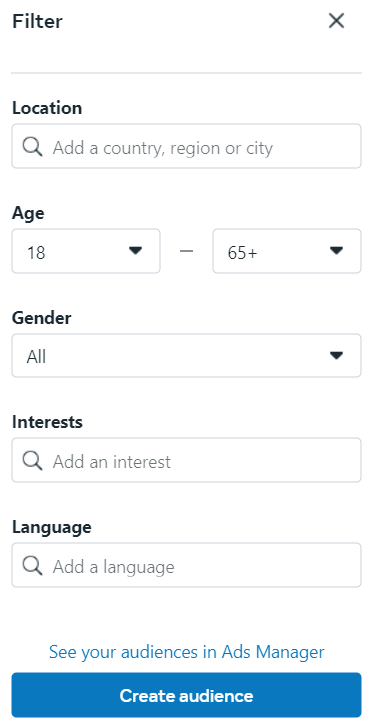Click the Filter panel heading
The height and width of the screenshot is (726, 372).
pos(37,21)
